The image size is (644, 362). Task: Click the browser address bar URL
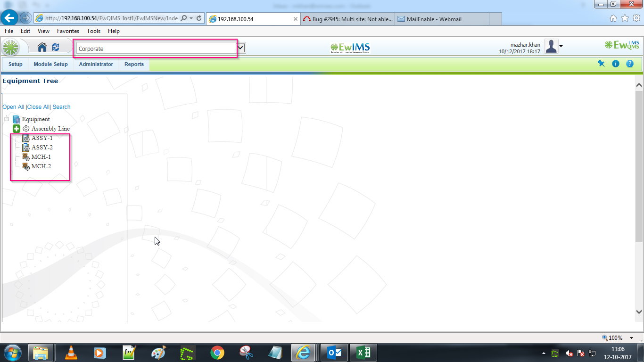click(112, 18)
